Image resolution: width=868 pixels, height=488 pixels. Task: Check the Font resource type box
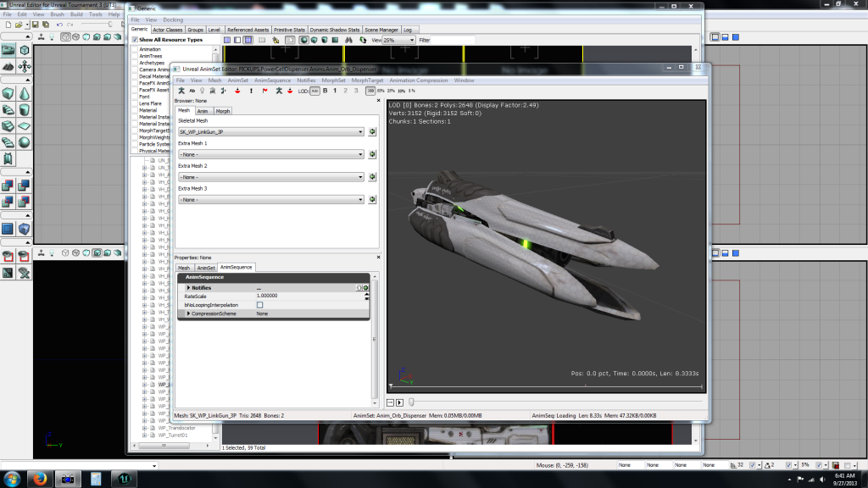pyautogui.click(x=135, y=97)
